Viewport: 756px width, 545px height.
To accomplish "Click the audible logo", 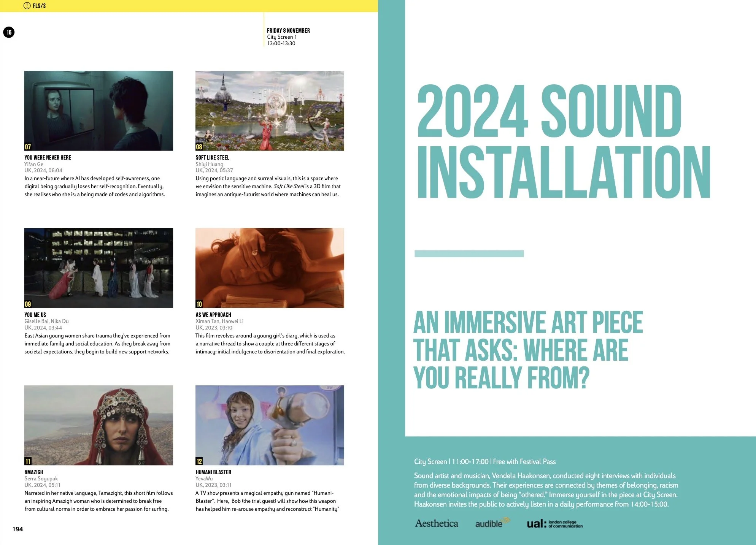I will pyautogui.click(x=492, y=523).
